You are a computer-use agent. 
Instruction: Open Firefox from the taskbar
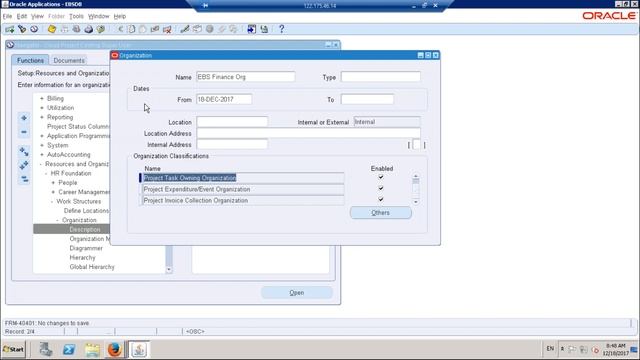pyautogui.click(x=115, y=349)
